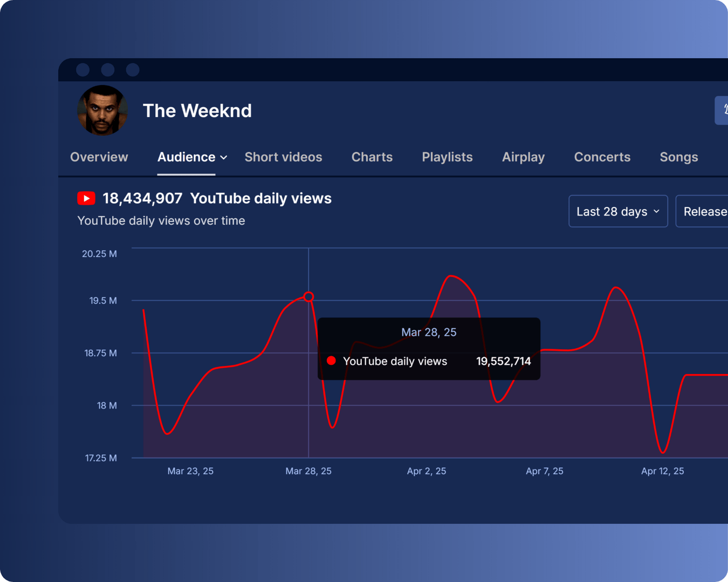Viewport: 728px width, 582px height.
Task: Click the Apr 2, 25 axis label
Action: pos(427,471)
